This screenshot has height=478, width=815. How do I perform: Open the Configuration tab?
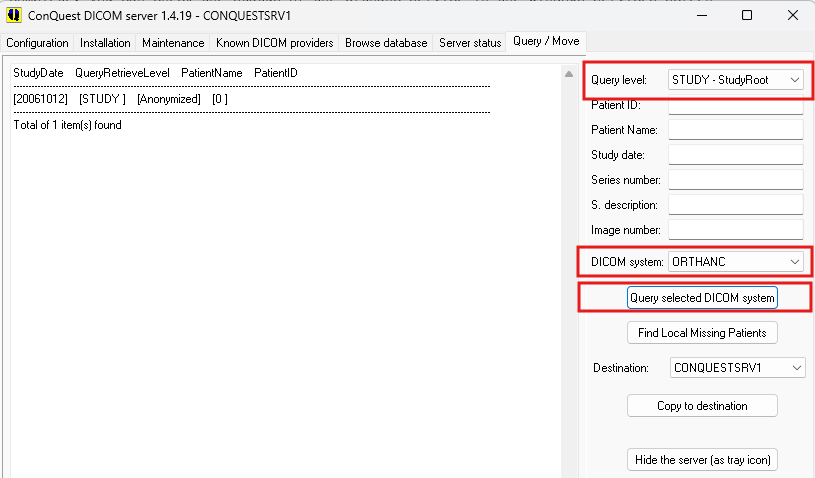pos(38,43)
